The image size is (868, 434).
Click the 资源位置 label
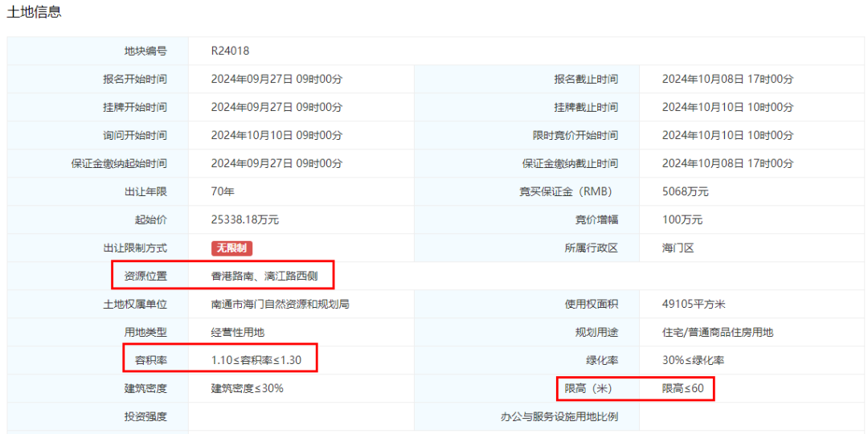[145, 276]
